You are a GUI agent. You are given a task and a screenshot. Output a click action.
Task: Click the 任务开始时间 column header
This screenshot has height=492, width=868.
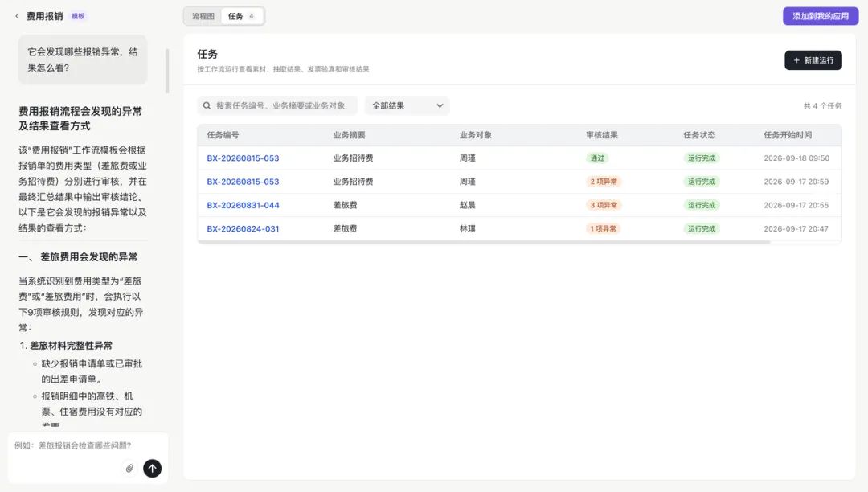coord(788,135)
